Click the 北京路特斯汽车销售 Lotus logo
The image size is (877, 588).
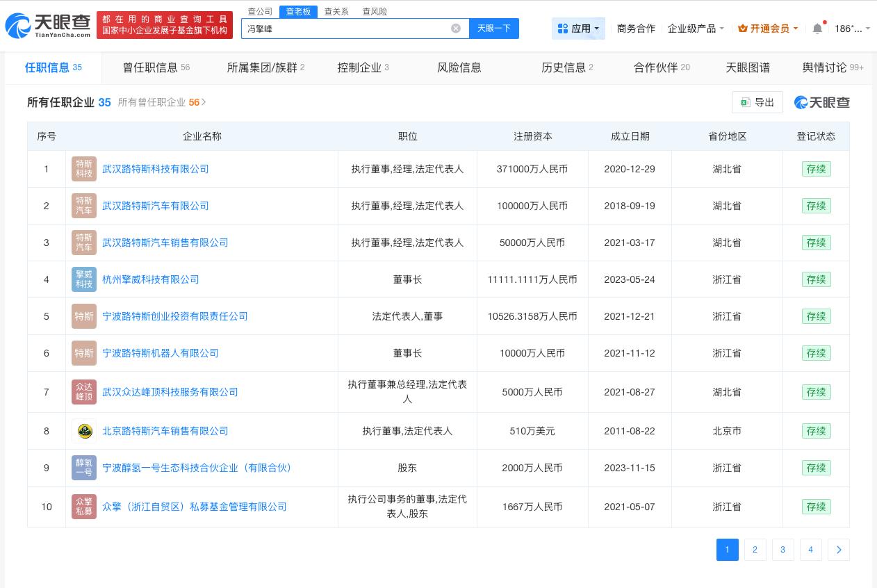(84, 431)
